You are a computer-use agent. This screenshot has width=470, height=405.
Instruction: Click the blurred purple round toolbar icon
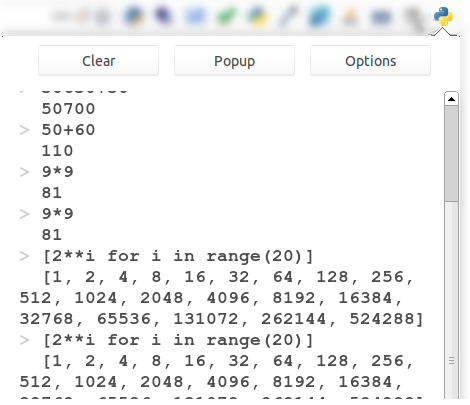coord(163,15)
